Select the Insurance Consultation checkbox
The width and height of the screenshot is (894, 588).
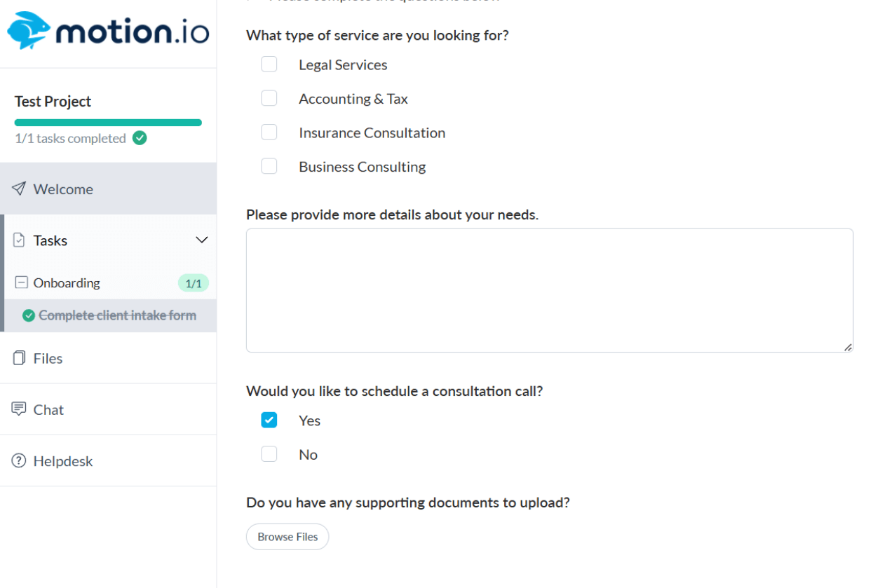[269, 132]
